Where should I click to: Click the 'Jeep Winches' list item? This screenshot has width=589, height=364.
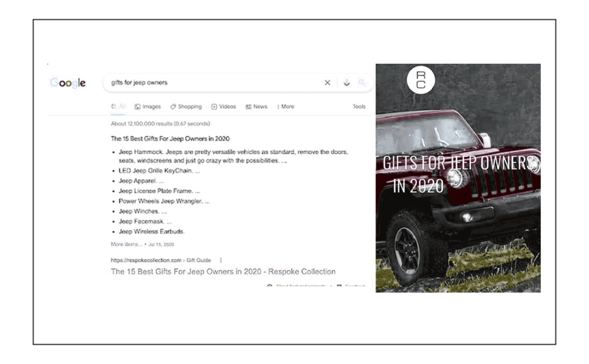[x=143, y=212]
